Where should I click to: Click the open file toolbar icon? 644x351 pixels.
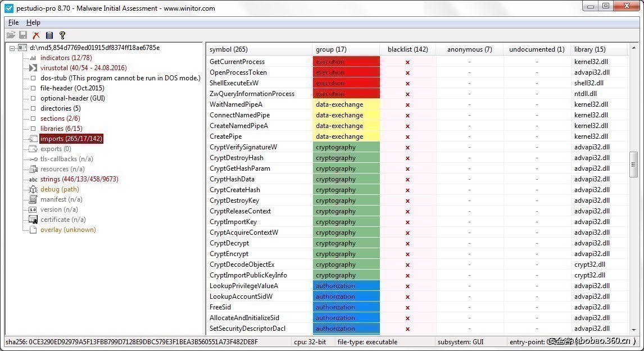coord(11,35)
